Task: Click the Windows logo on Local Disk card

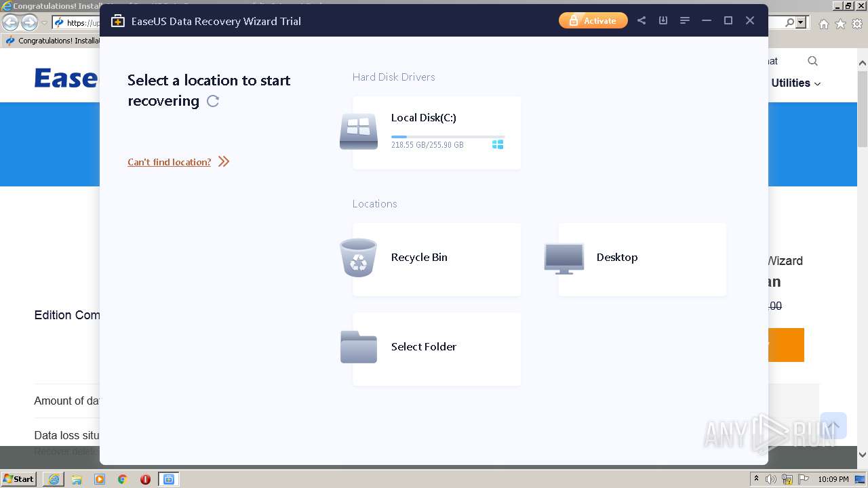Action: [498, 144]
